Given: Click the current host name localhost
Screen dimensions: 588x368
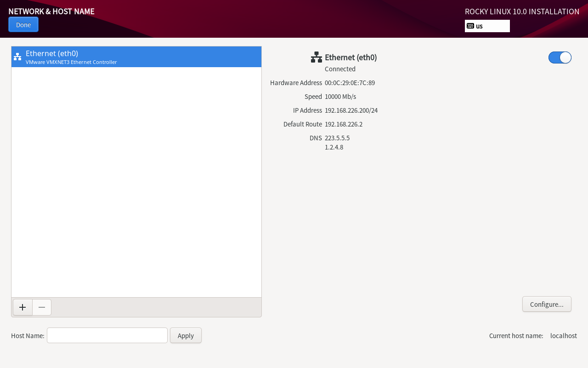Looking at the screenshot, I should (x=564, y=336).
